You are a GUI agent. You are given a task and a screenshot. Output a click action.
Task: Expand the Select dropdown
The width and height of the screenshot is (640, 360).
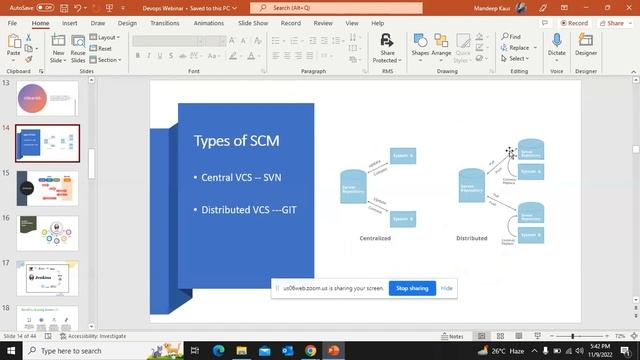tap(515, 59)
